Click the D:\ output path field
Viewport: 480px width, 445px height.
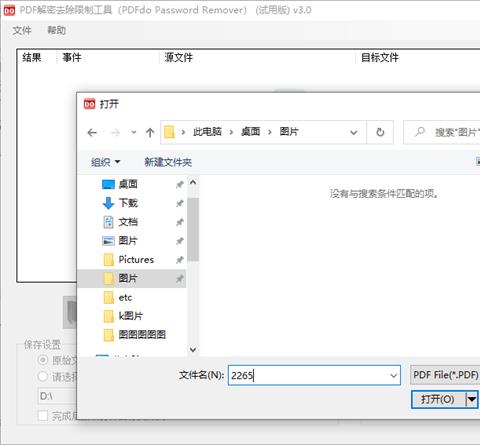tap(57, 396)
